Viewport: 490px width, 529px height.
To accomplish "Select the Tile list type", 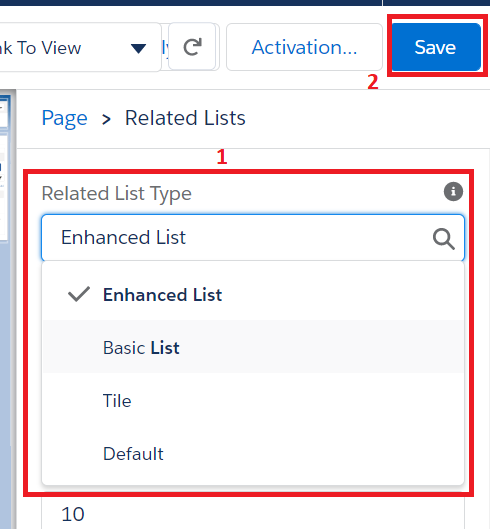I will (253, 400).
